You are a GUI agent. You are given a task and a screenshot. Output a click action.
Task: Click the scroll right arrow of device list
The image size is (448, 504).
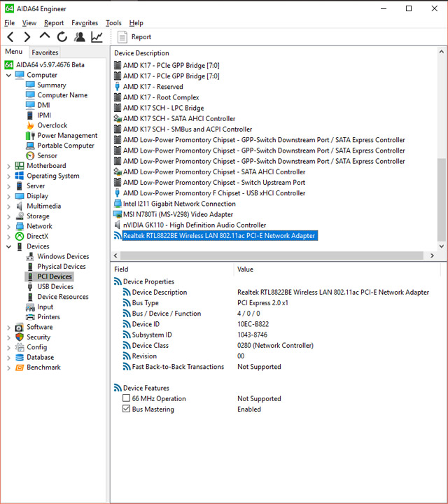point(433,255)
